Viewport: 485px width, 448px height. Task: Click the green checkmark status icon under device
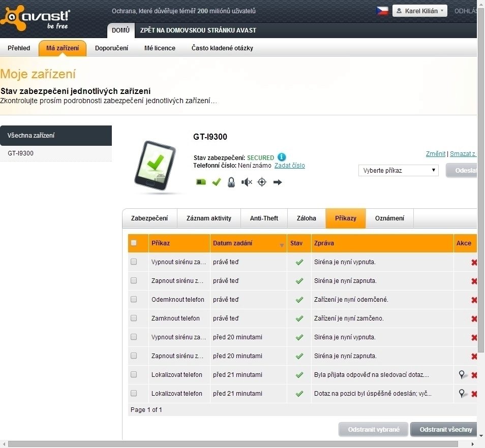click(x=217, y=182)
